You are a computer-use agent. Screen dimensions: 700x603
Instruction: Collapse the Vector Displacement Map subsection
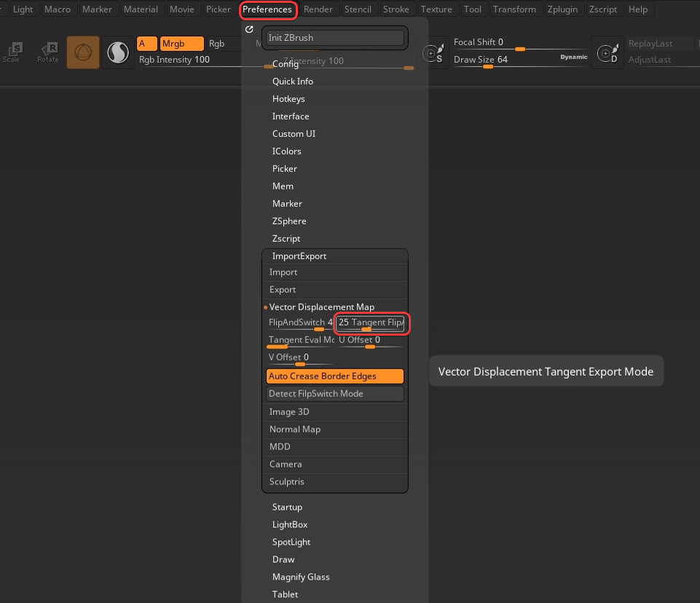pos(321,307)
